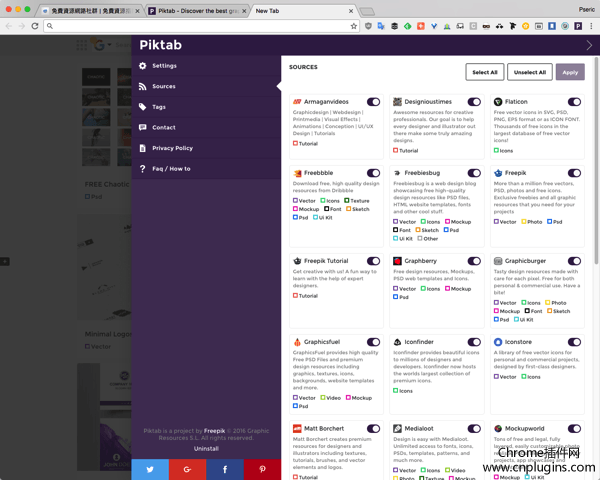
Task: Click the Armaganvideos logo icon
Action: click(x=297, y=102)
